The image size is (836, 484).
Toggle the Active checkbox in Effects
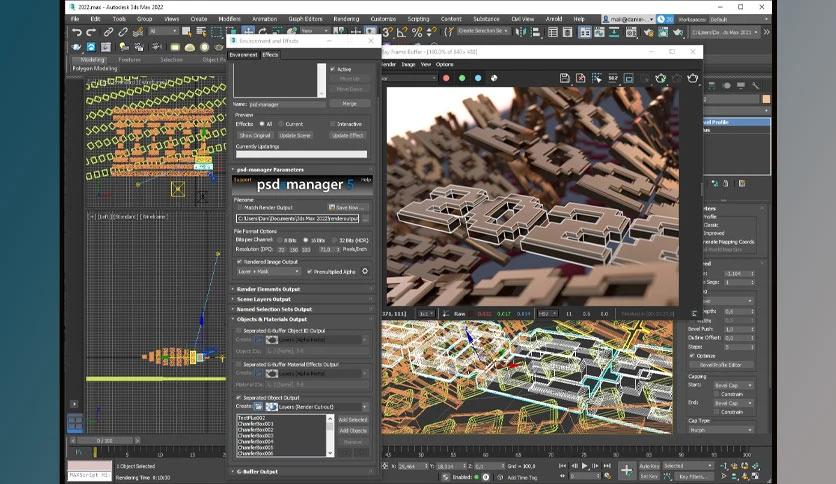click(x=333, y=69)
